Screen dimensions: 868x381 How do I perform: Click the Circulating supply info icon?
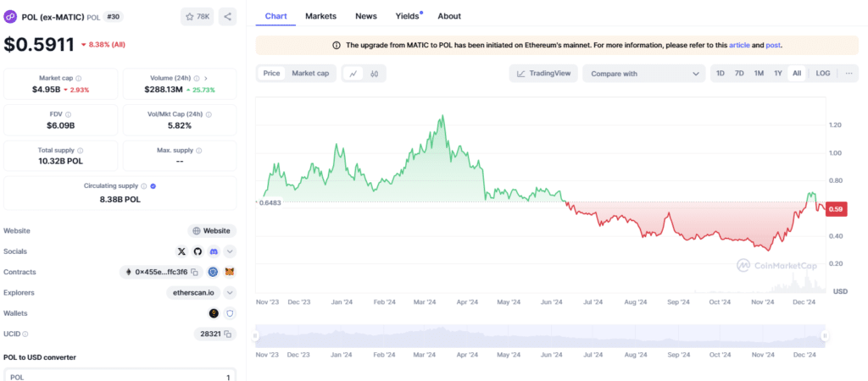pos(144,186)
